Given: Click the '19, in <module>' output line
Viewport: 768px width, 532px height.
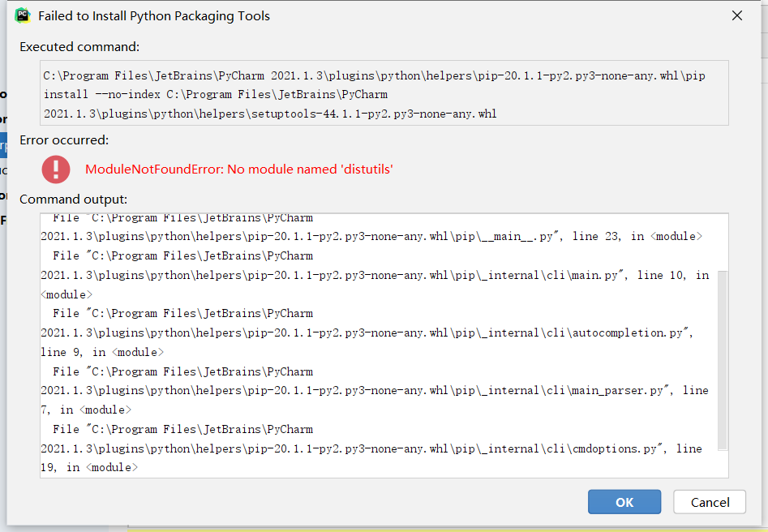Looking at the screenshot, I should 89,468.
